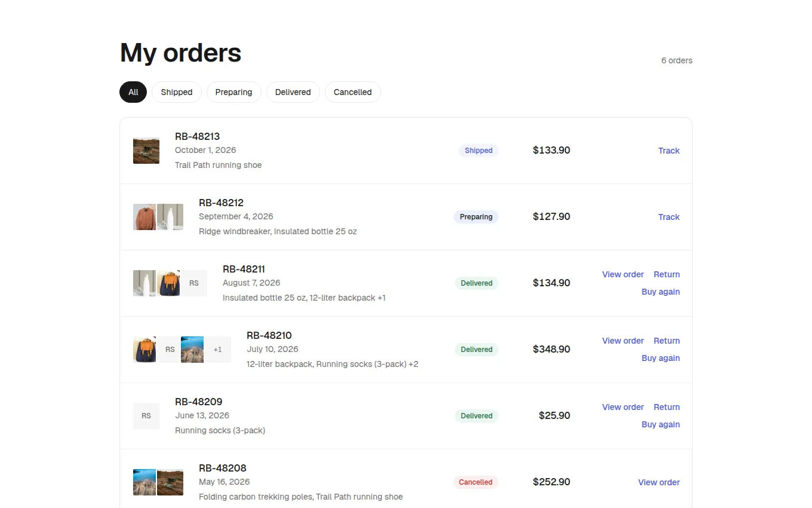Open the backpack thumbnail in RB-48210
812x508 pixels.
144,350
